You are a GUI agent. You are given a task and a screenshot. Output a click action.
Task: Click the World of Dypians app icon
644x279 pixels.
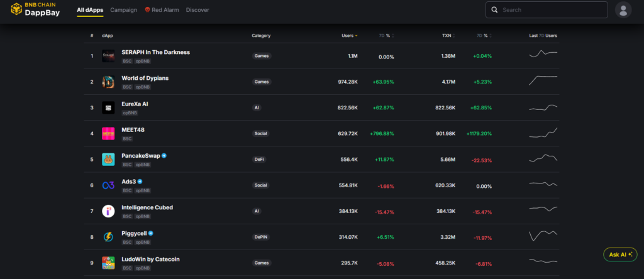tap(108, 82)
